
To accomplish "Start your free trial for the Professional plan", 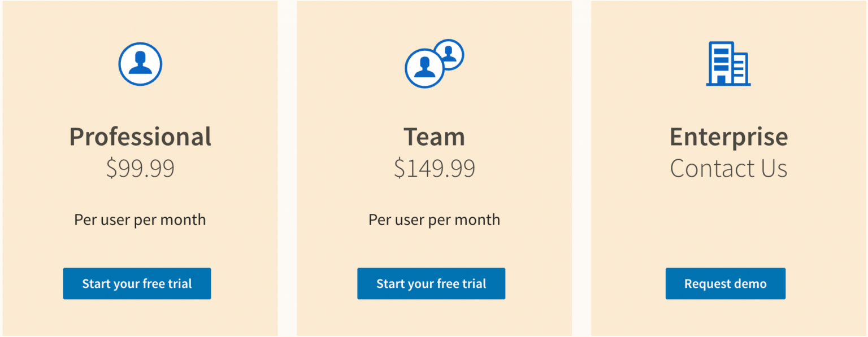I will tap(137, 283).
